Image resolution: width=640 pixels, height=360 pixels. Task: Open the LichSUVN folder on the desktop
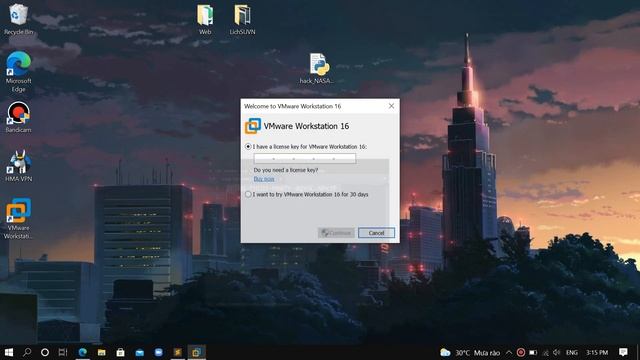click(242, 20)
